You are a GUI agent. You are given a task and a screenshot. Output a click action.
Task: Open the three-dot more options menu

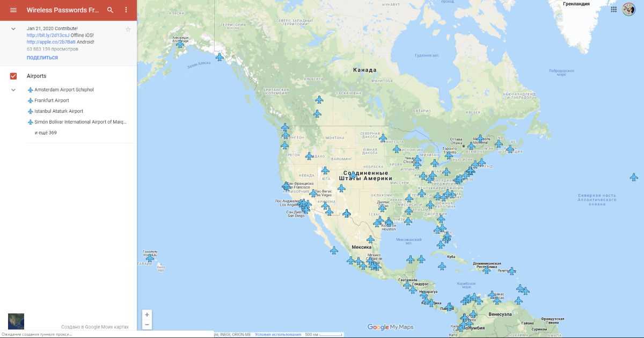point(126,10)
